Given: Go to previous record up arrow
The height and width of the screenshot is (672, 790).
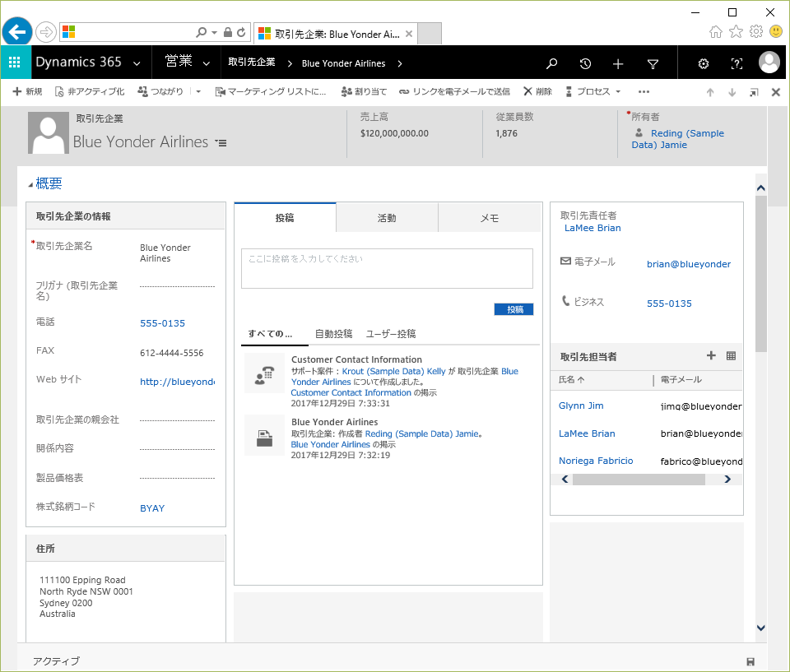Looking at the screenshot, I should click(x=710, y=92).
